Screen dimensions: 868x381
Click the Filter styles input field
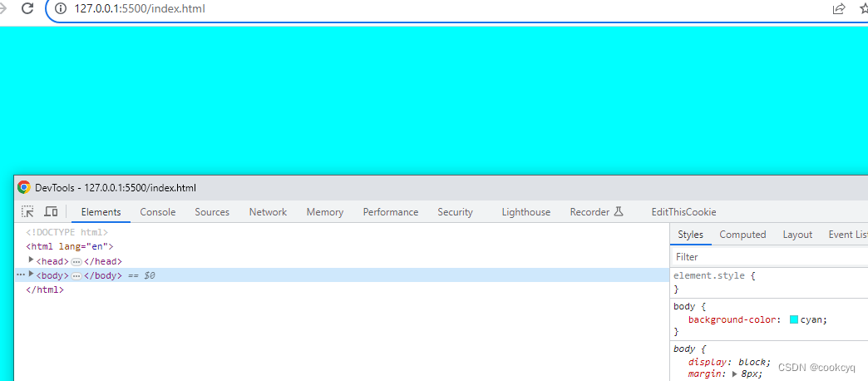(769, 257)
